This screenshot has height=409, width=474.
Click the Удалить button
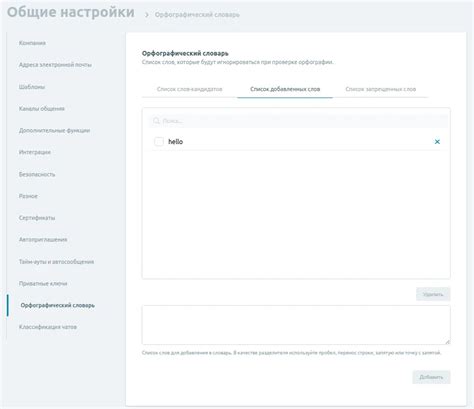coord(433,294)
